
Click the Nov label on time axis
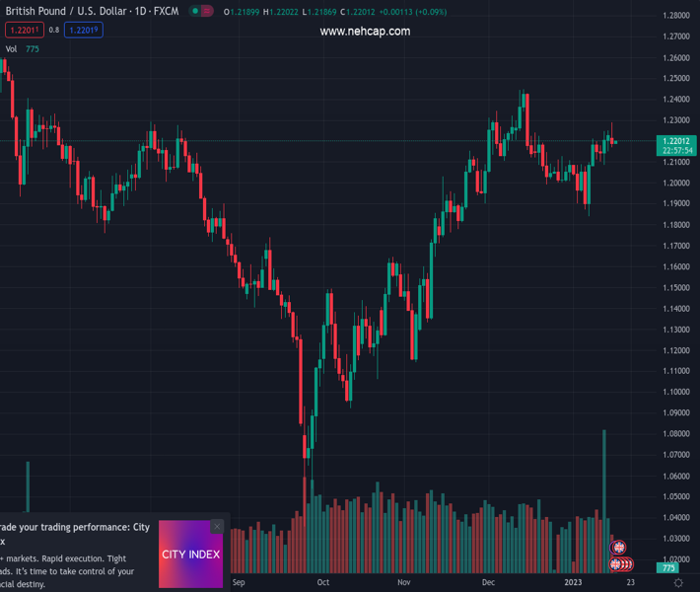[404, 583]
